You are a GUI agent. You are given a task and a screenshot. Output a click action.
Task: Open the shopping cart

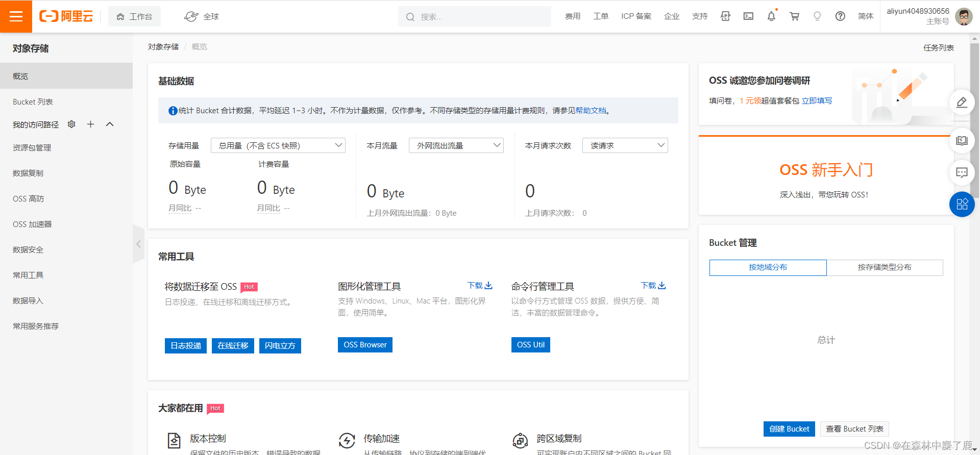tap(794, 16)
